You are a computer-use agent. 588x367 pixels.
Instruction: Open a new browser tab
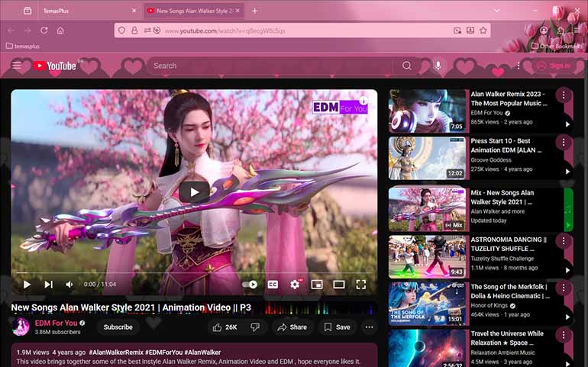[254, 11]
